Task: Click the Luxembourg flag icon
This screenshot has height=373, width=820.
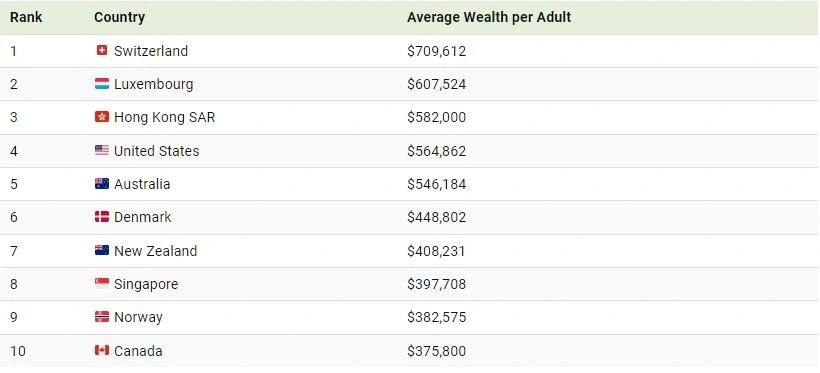Action: (x=102, y=84)
